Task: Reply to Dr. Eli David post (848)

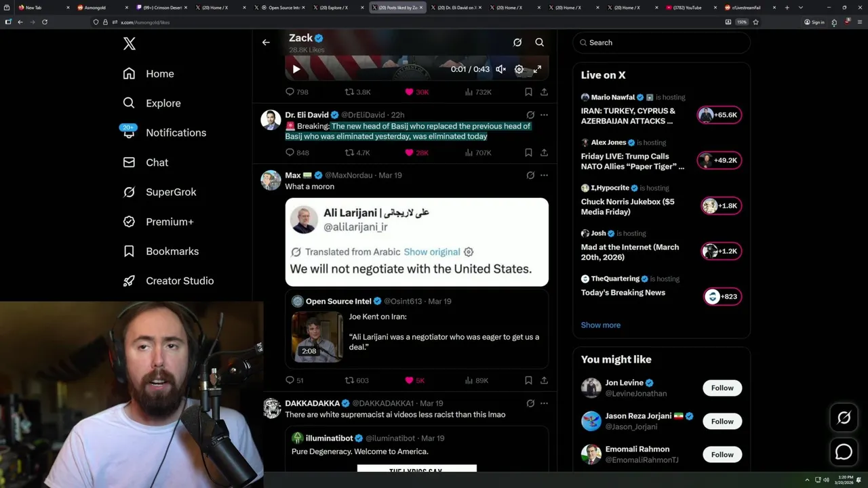Action: click(297, 153)
